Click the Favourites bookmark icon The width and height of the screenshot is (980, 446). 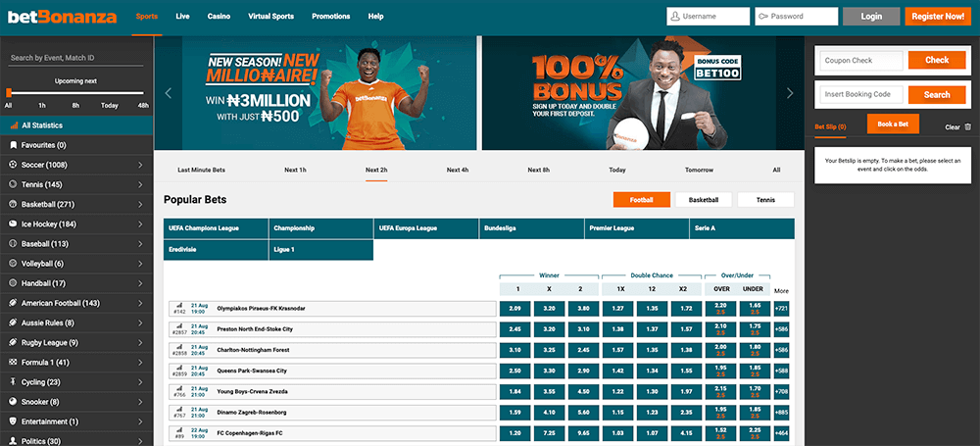[13, 145]
